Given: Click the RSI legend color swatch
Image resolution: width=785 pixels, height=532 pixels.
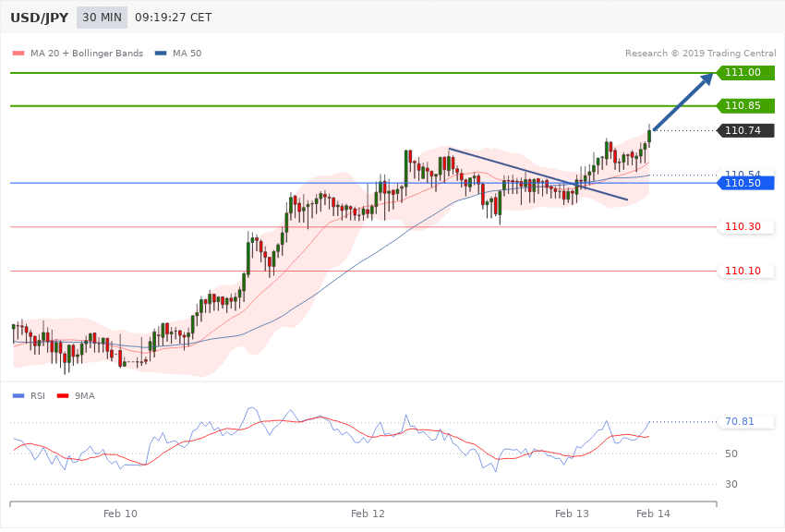Looking at the screenshot, I should click(18, 396).
